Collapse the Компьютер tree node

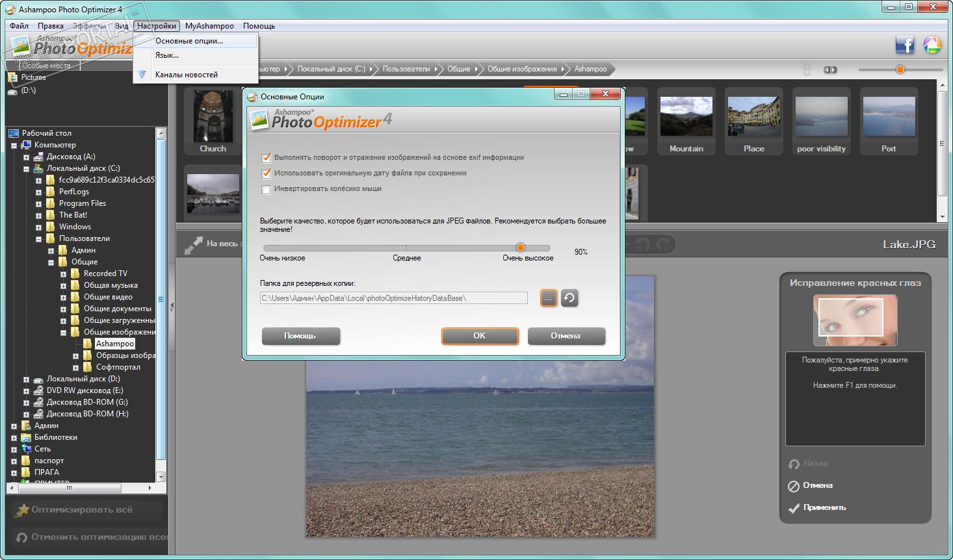click(14, 146)
